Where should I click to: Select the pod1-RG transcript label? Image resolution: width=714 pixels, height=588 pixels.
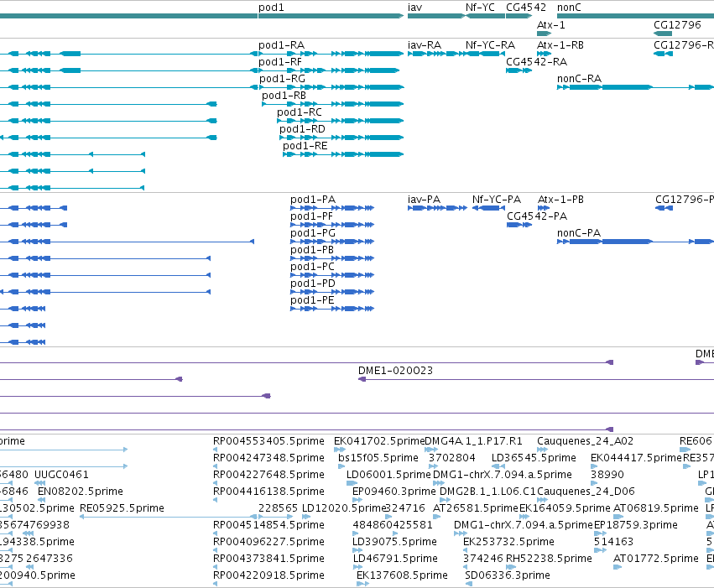(x=282, y=79)
